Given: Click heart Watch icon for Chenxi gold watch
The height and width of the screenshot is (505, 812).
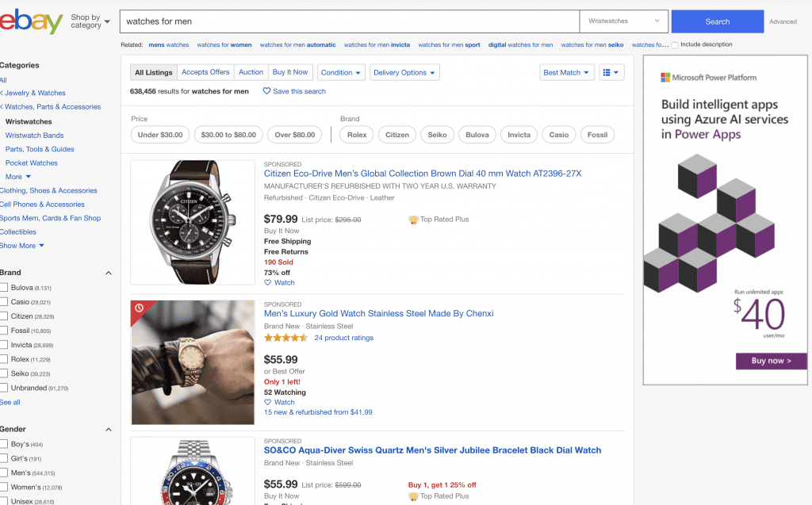Looking at the screenshot, I should tap(268, 403).
